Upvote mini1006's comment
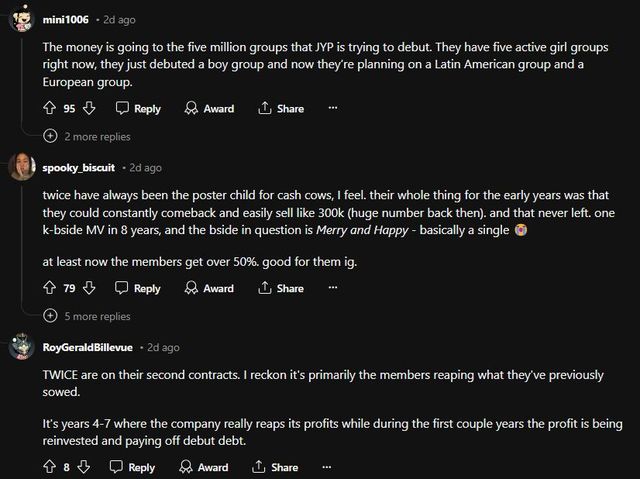Screen dimensions: 640x479 pos(49,108)
